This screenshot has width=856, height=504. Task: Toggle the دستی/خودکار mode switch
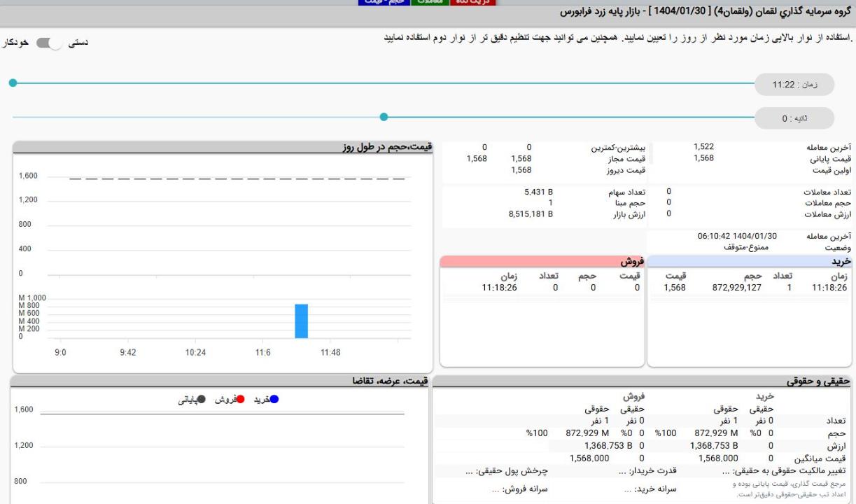pyautogui.click(x=49, y=43)
